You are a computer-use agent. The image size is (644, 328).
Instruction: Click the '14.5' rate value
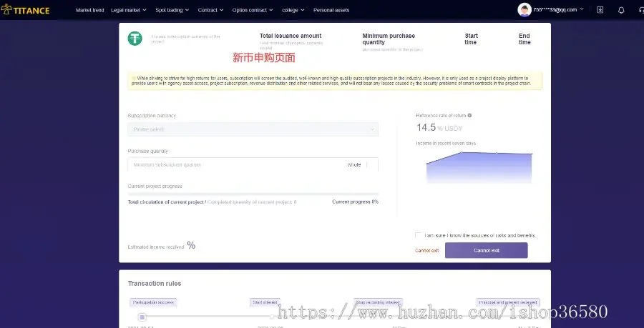point(426,127)
